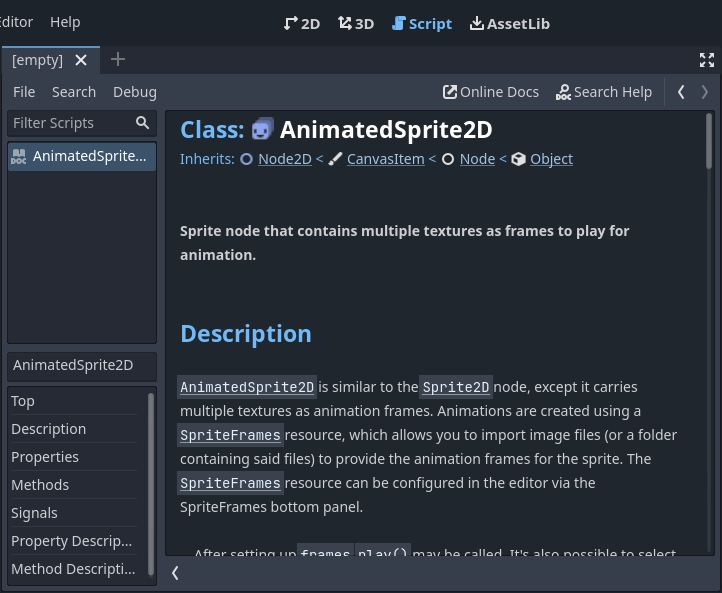Toggle distraction-free fullscreen mode icon
This screenshot has height=593, width=722.
(707, 60)
